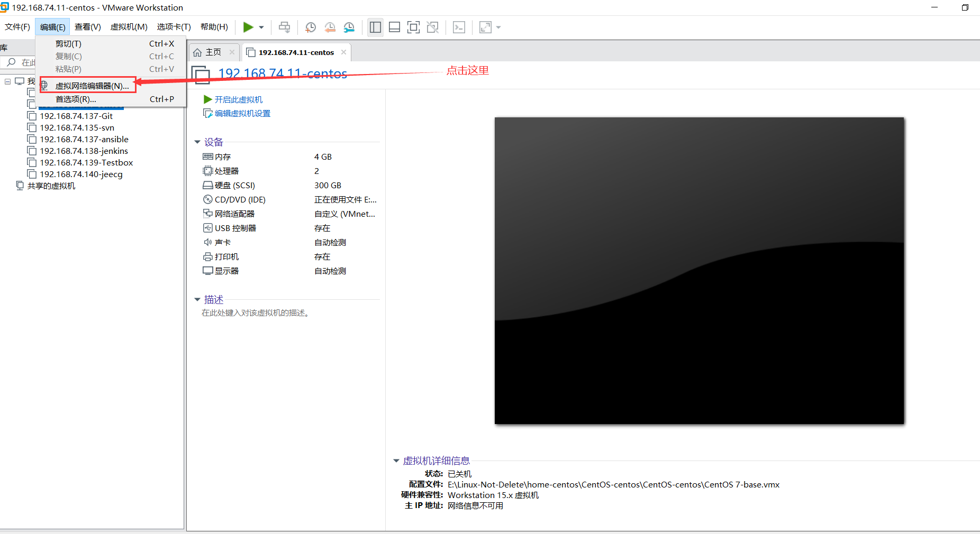Image resolution: width=980 pixels, height=534 pixels.
Task: Select Virtual Network Editor (虚拟网络编辑器) entry
Action: pyautogui.click(x=92, y=86)
